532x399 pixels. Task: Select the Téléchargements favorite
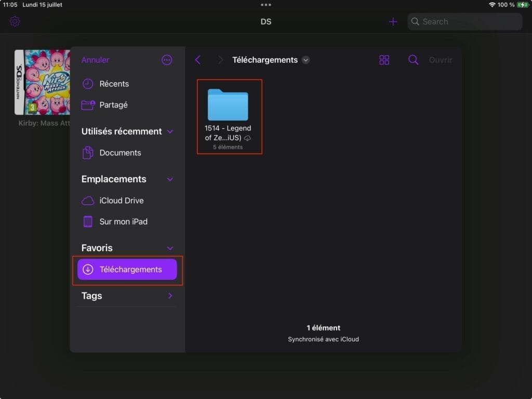pos(127,269)
